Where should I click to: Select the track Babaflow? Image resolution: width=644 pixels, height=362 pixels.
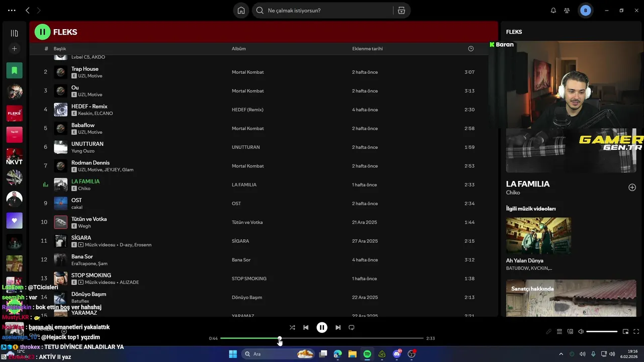click(x=83, y=125)
